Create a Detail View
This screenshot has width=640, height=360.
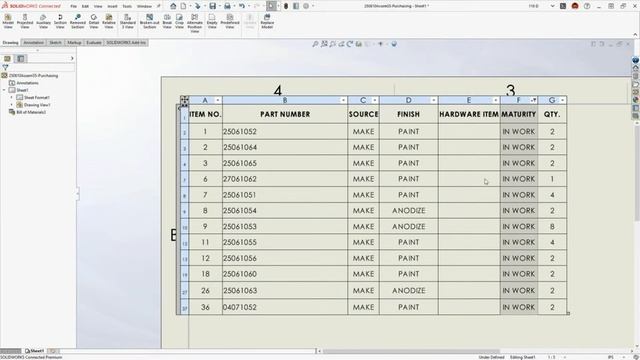(94, 21)
